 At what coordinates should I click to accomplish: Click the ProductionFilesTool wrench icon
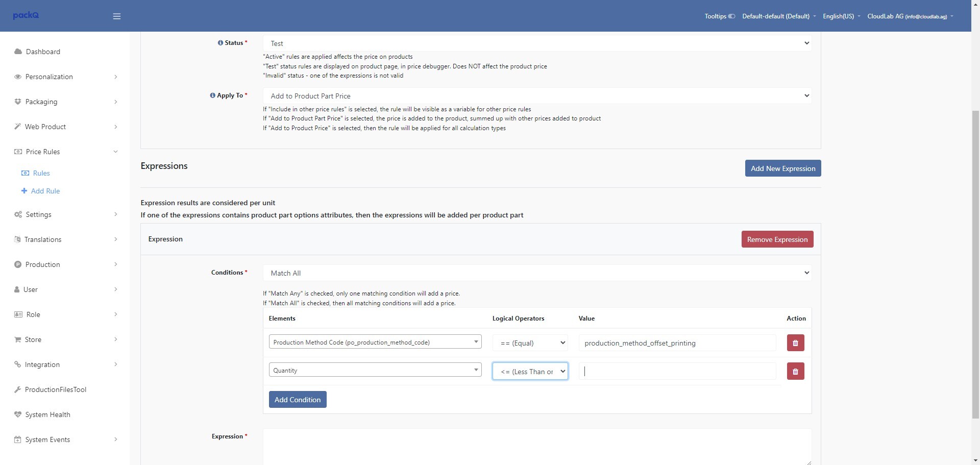click(x=17, y=389)
